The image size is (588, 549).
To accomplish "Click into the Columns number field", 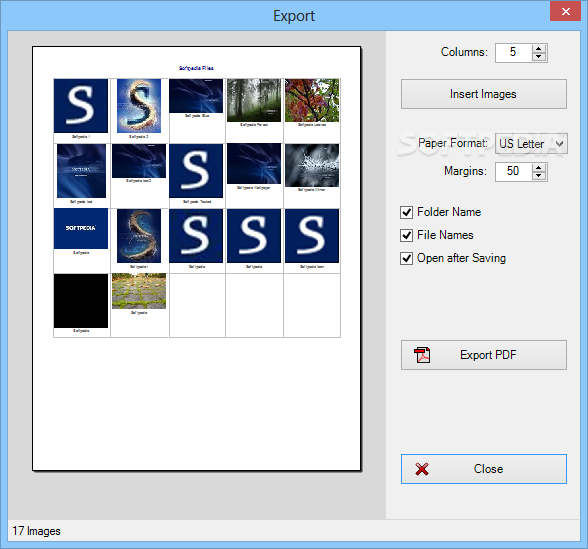I will 513,52.
